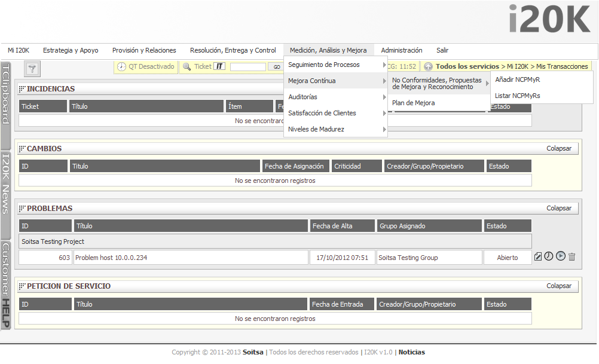Open the filter funnel tool below the menu
599x364 pixels.
(x=31, y=68)
